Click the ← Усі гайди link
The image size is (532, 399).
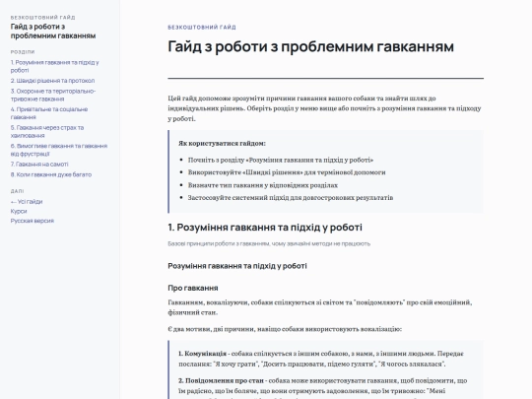click(x=27, y=202)
